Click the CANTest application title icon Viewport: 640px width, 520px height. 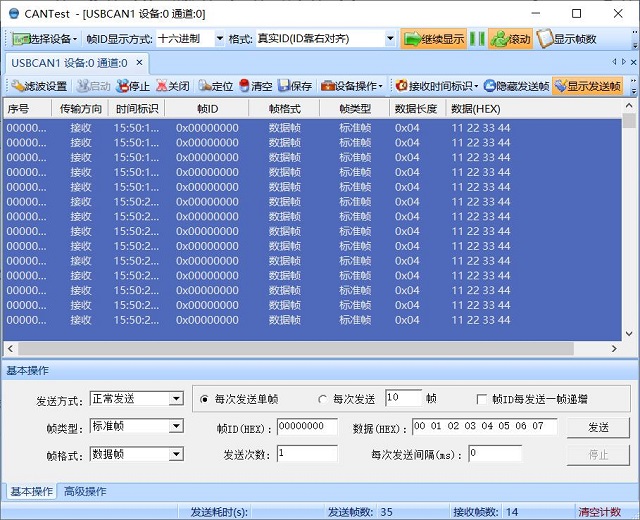[14, 13]
